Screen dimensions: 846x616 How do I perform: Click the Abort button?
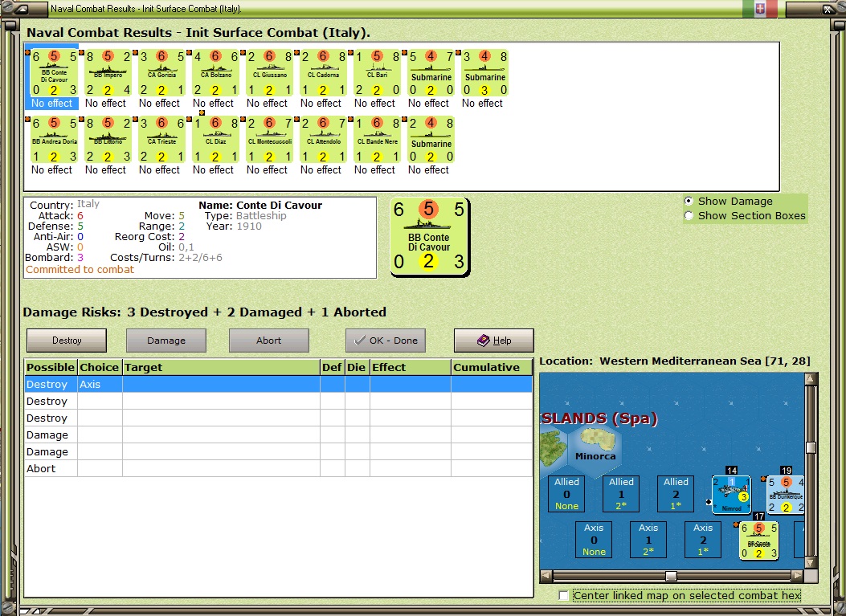268,341
